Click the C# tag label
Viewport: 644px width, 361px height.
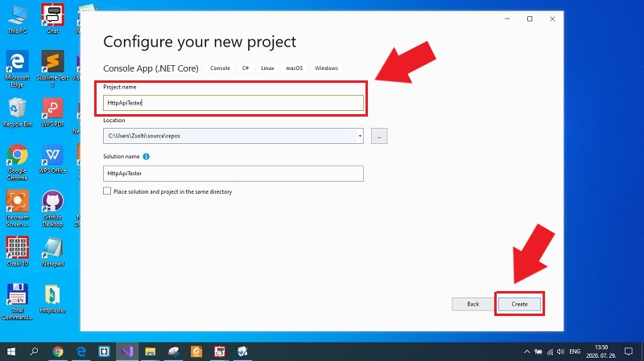point(246,68)
